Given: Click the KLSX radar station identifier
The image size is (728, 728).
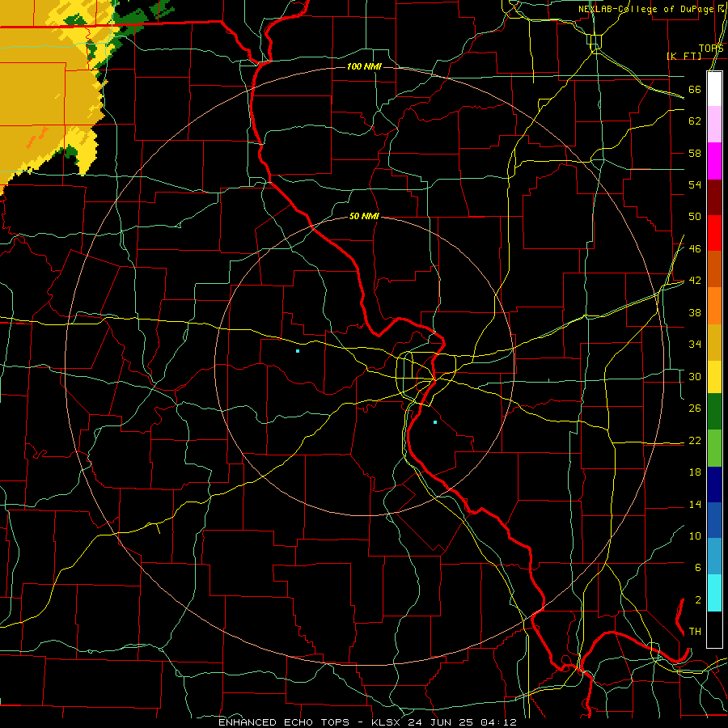Looking at the screenshot, I should 387,722.
